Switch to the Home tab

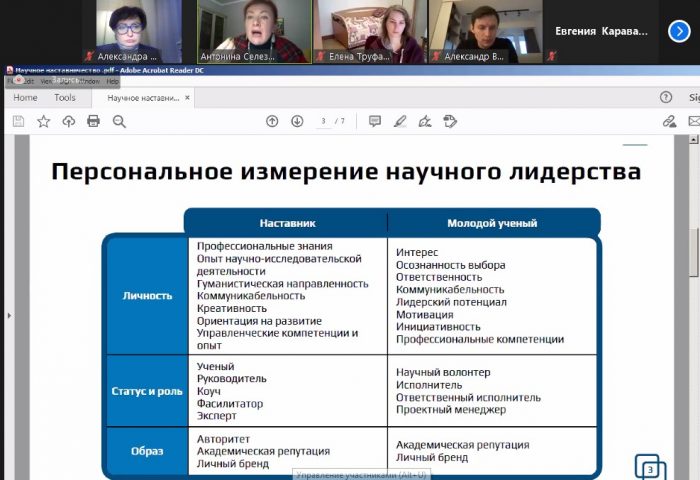pos(25,97)
